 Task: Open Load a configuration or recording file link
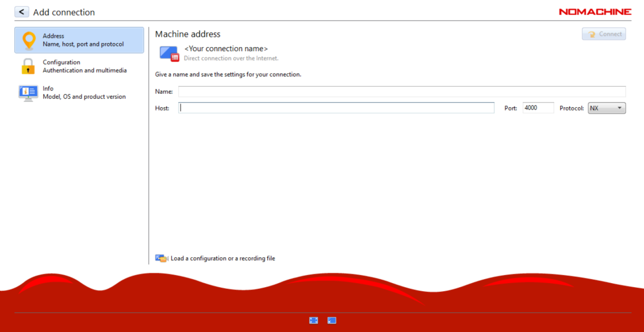(223, 258)
